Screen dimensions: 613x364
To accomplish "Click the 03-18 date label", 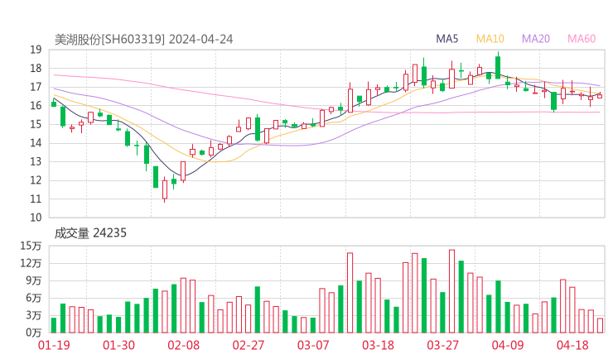I will [378, 345].
